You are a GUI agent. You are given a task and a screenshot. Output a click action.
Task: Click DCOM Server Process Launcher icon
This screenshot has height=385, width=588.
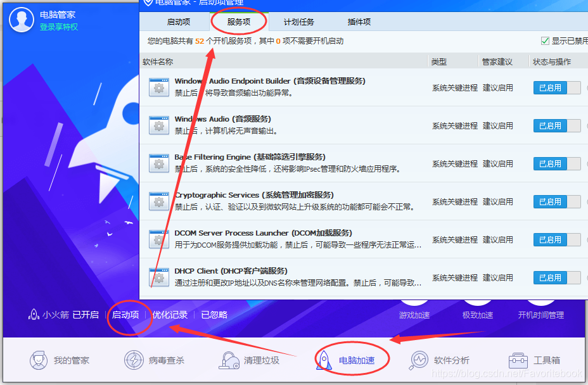click(158, 239)
